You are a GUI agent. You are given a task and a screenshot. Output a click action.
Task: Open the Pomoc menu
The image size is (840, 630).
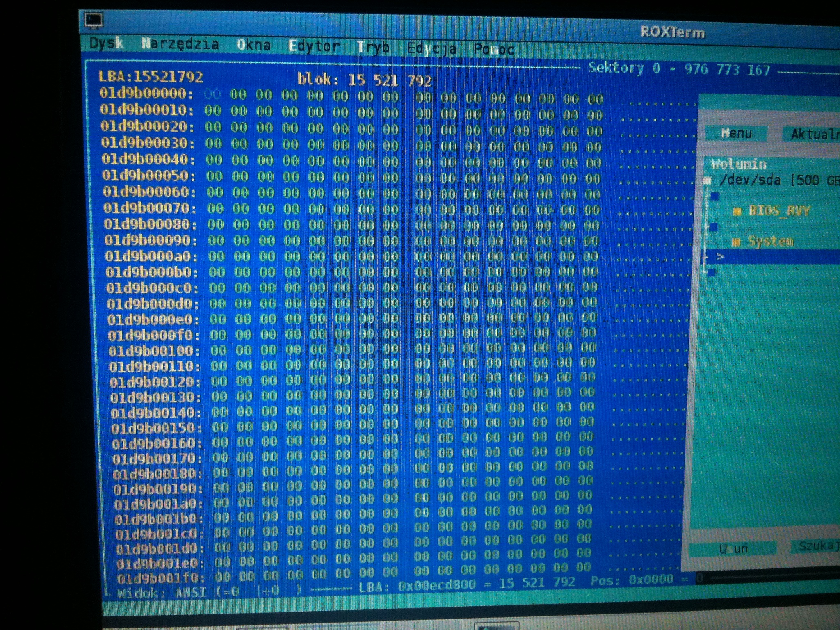pyautogui.click(x=493, y=50)
